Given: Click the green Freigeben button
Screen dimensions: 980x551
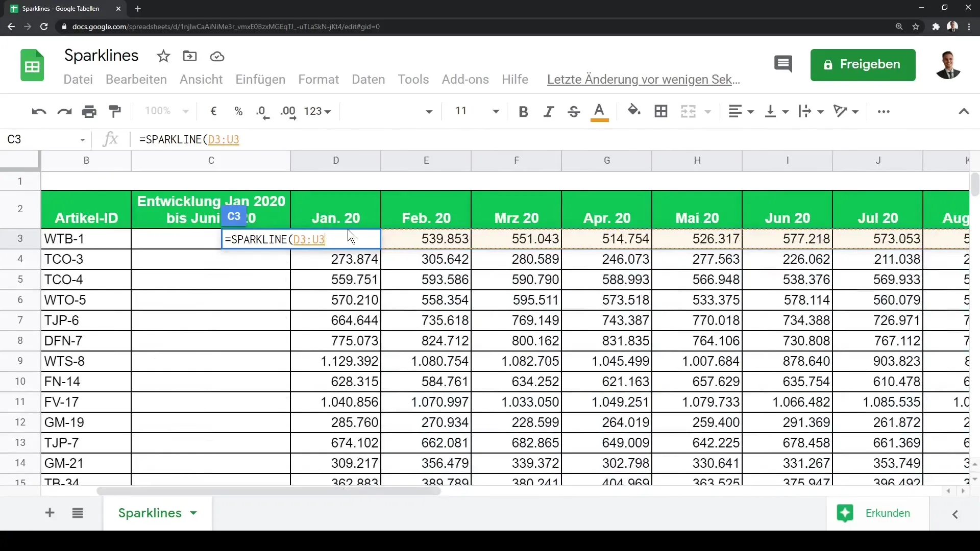Looking at the screenshot, I should tap(863, 65).
